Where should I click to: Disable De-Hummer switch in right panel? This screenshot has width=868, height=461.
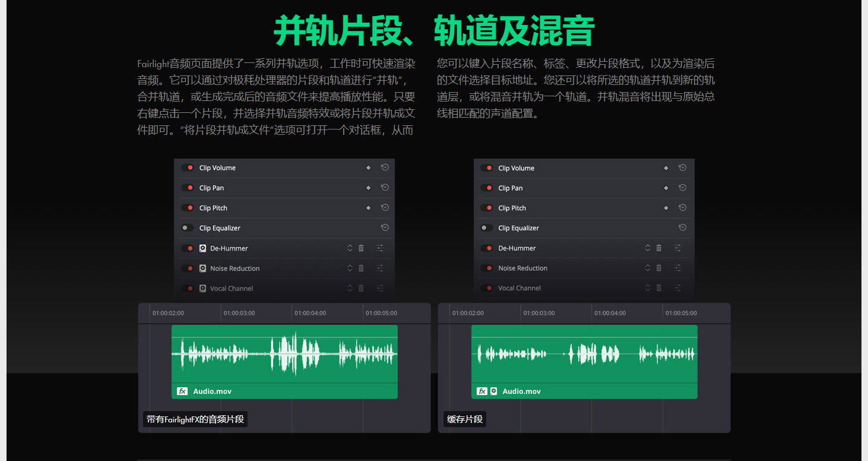pyautogui.click(x=487, y=248)
